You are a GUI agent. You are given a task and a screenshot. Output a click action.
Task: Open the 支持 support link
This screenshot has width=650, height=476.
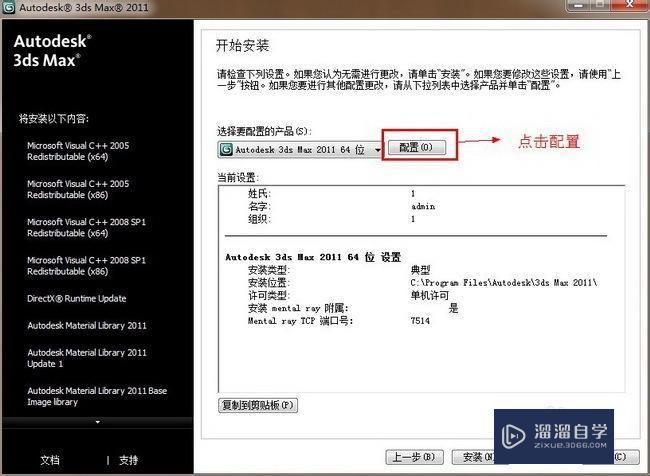pos(129,460)
